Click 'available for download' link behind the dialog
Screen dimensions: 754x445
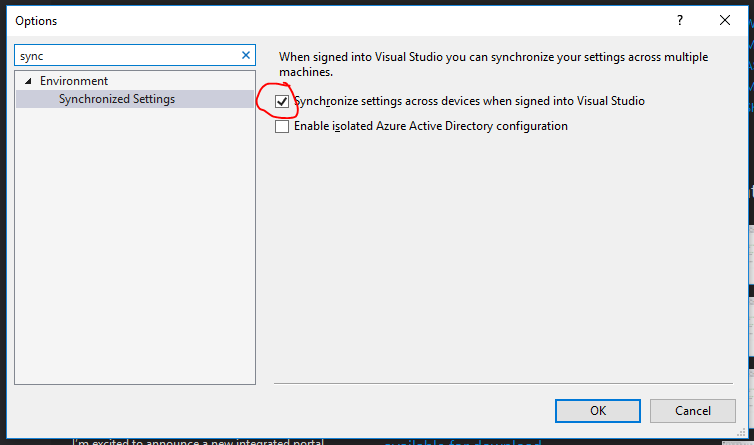(460, 441)
